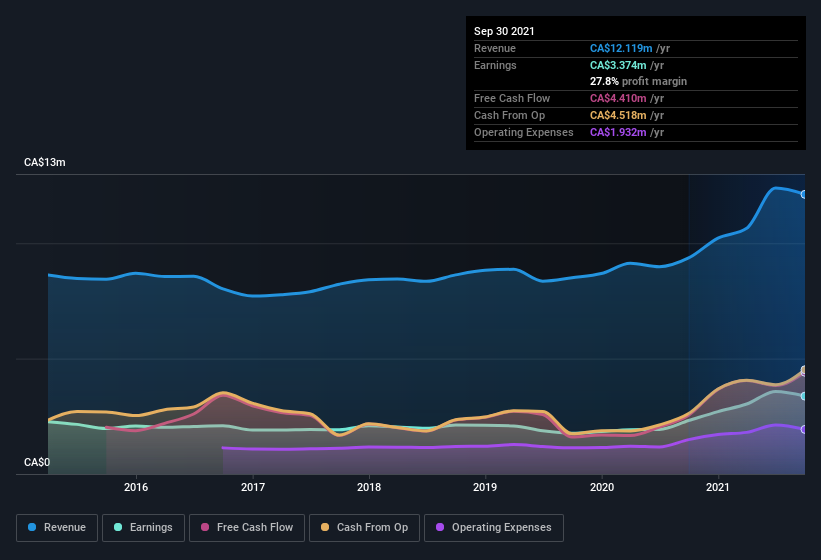Image resolution: width=821 pixels, height=560 pixels.
Task: Click the Earnings label in the tooltip
Action: (495, 65)
